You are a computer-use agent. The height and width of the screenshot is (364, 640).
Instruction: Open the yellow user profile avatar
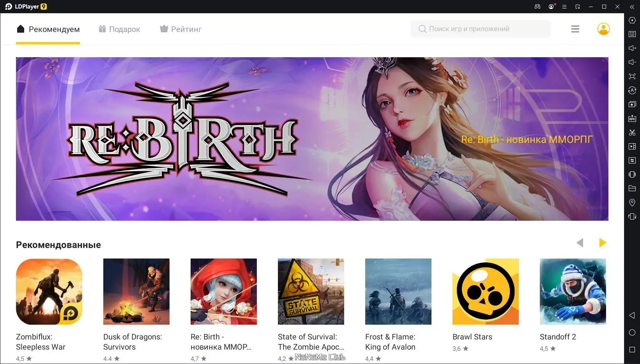[x=603, y=29]
